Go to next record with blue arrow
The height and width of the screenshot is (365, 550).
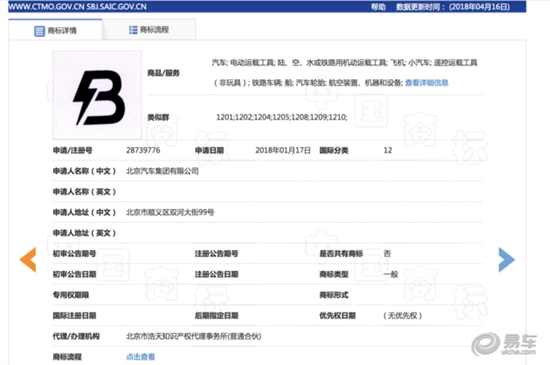pos(507,259)
